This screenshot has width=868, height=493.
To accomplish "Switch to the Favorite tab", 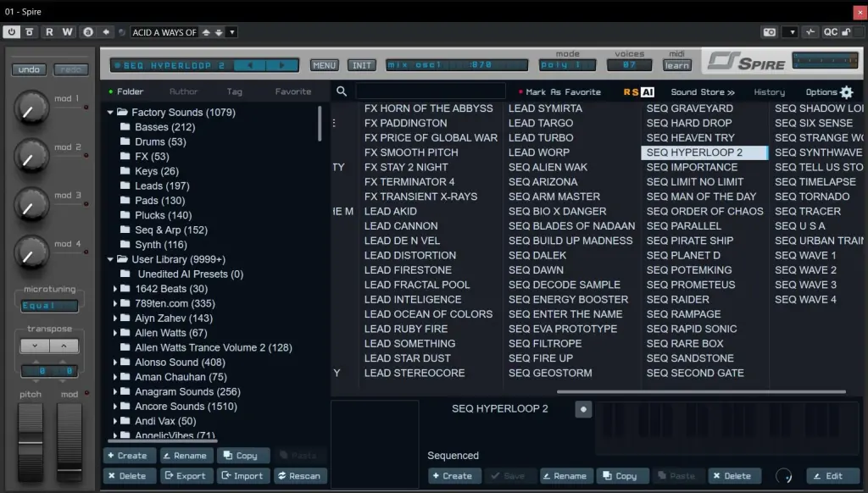I will coord(292,91).
